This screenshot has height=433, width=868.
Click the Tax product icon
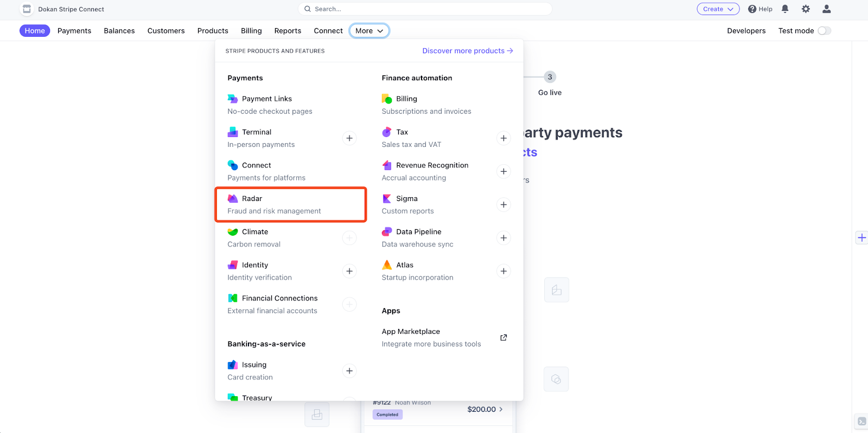[x=387, y=132]
